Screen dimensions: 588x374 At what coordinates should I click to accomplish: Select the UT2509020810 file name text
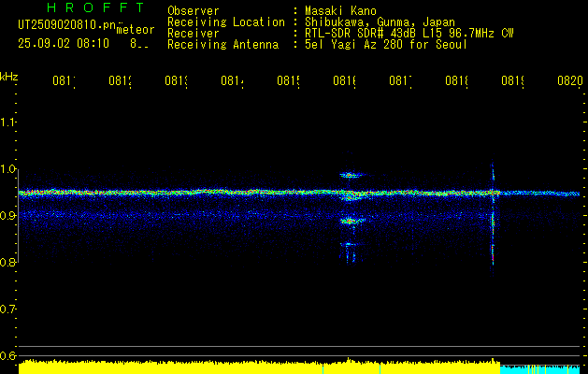click(67, 25)
